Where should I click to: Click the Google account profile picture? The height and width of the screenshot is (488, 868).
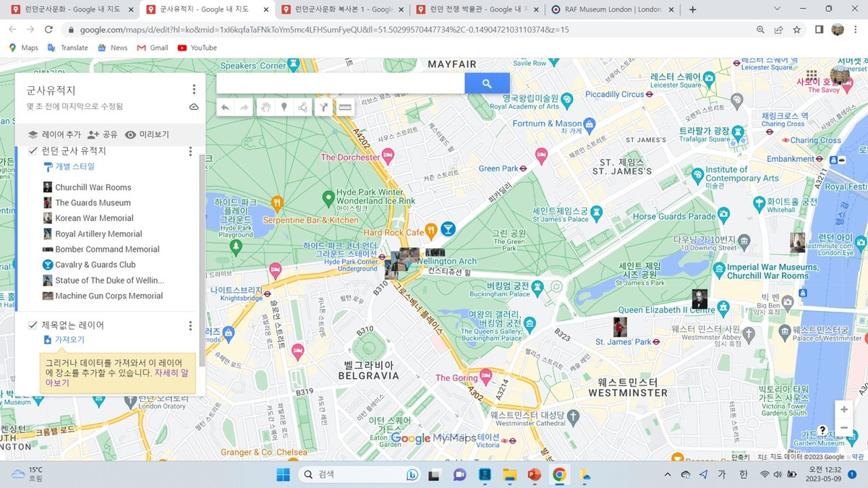(840, 74)
